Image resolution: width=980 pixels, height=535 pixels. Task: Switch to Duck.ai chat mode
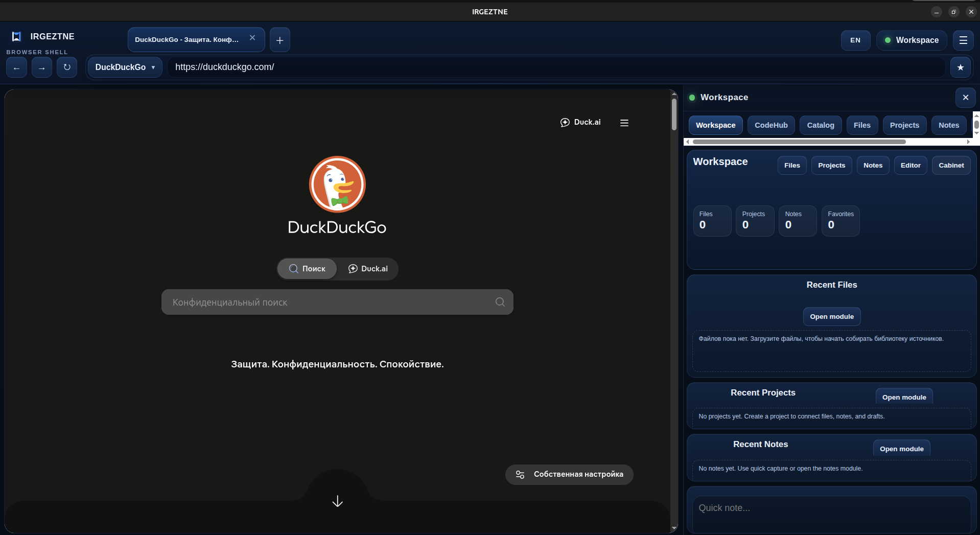[x=368, y=269]
